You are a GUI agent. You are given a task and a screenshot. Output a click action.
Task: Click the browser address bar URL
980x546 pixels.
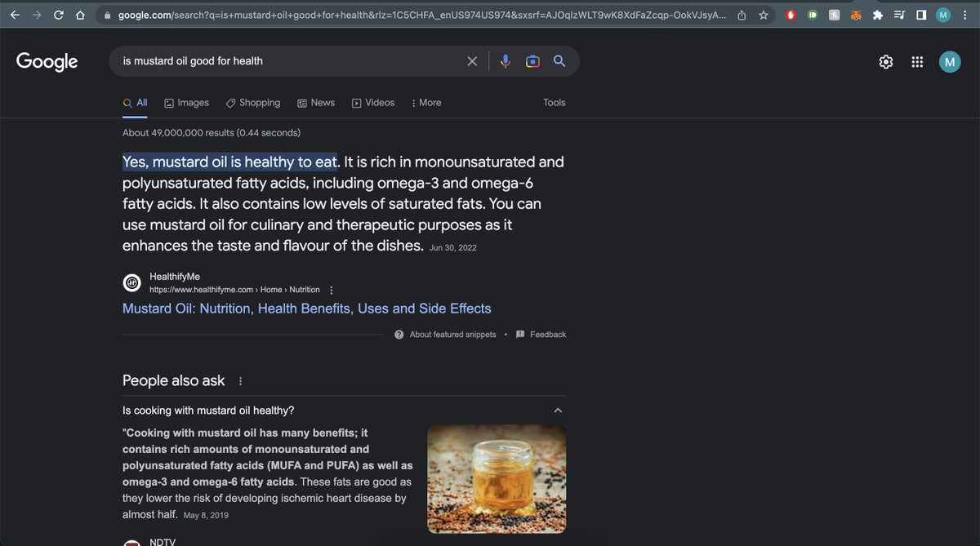(x=421, y=16)
